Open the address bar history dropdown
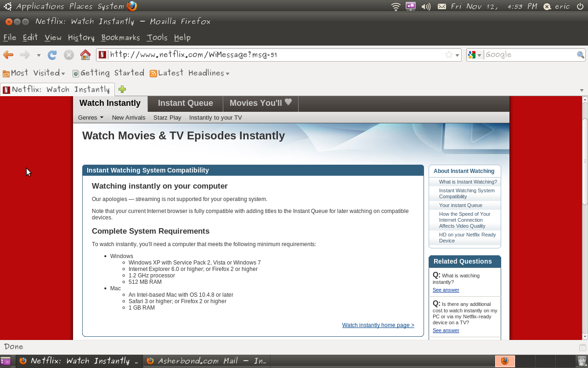 [458, 55]
